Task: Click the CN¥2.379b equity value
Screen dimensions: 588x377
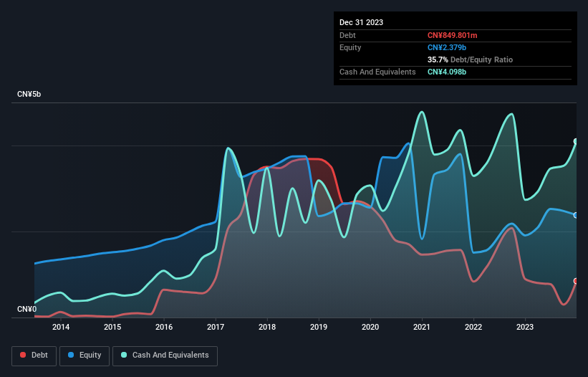Action: (x=447, y=47)
